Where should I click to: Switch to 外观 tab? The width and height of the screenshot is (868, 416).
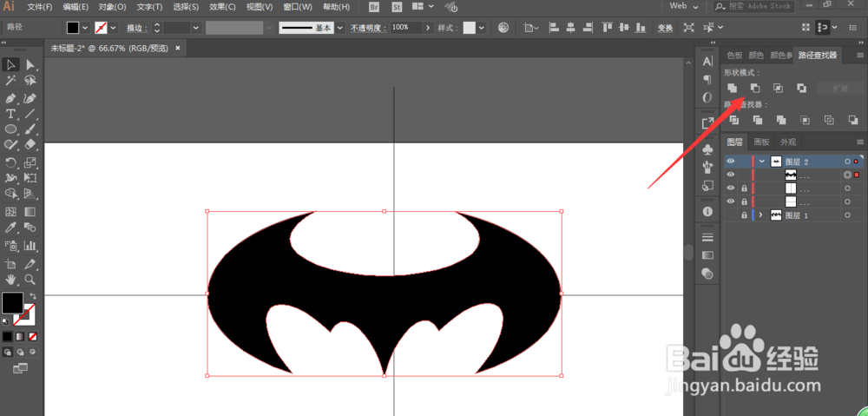[788, 142]
